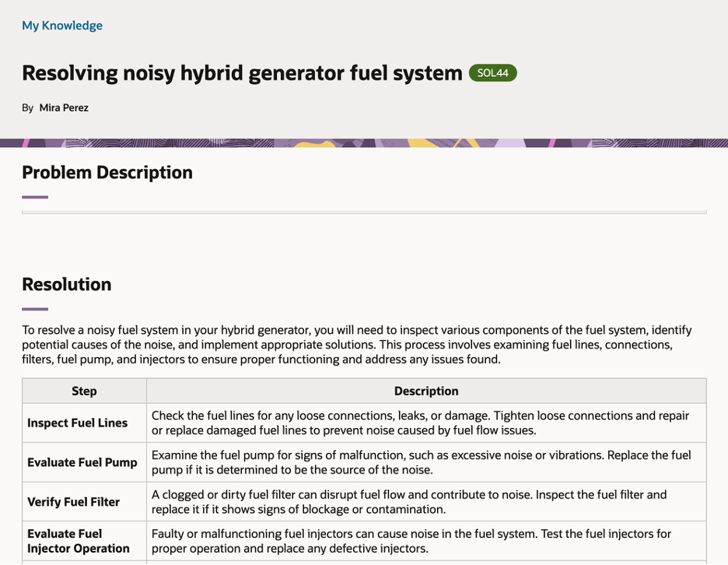Click the resolution intro paragraph
Viewport: 728px width, 565px height.
tap(357, 345)
